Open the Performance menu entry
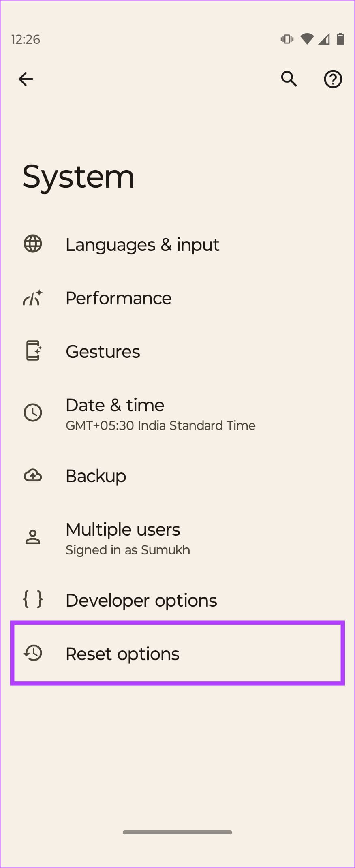Screen dimensions: 355x868 pyautogui.click(x=177, y=298)
